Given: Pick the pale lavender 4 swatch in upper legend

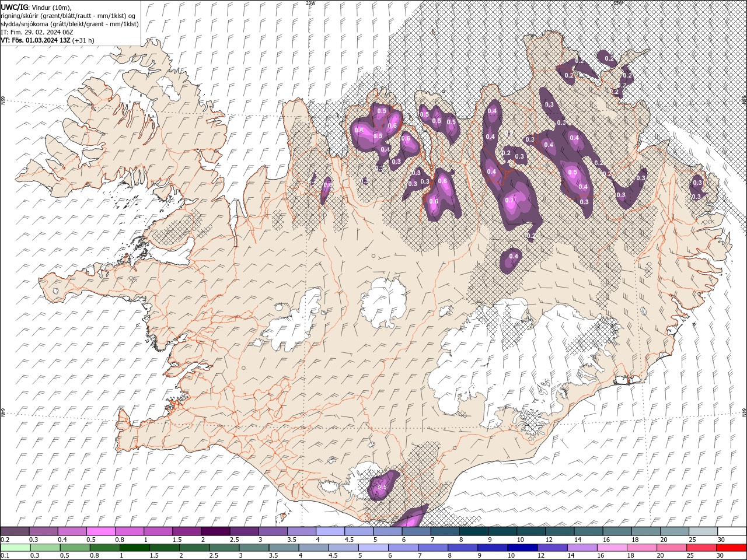Looking at the screenshot, I should click(330, 531).
